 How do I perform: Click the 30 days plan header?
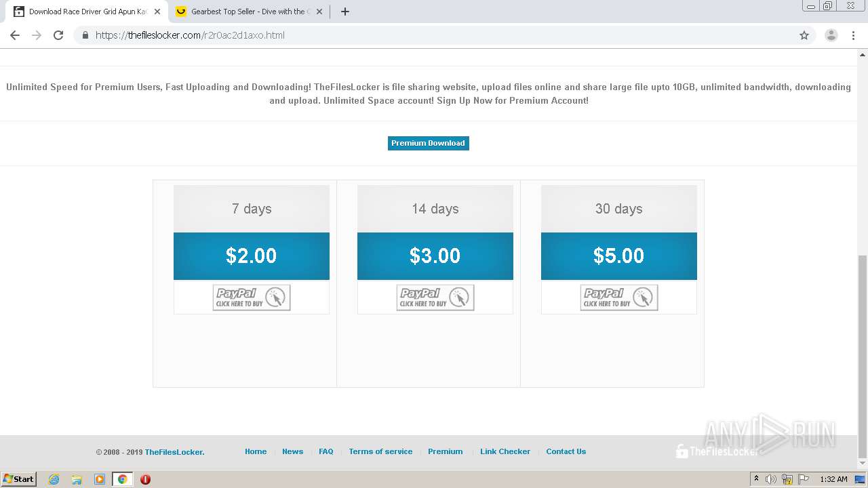click(x=619, y=209)
